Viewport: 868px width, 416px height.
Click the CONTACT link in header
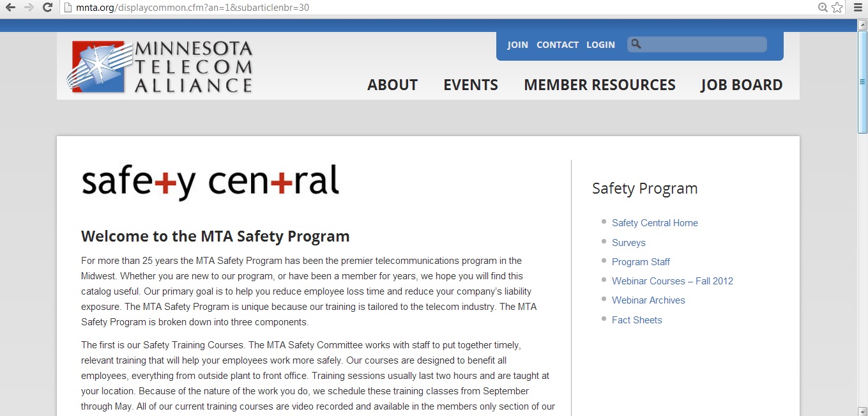click(558, 45)
